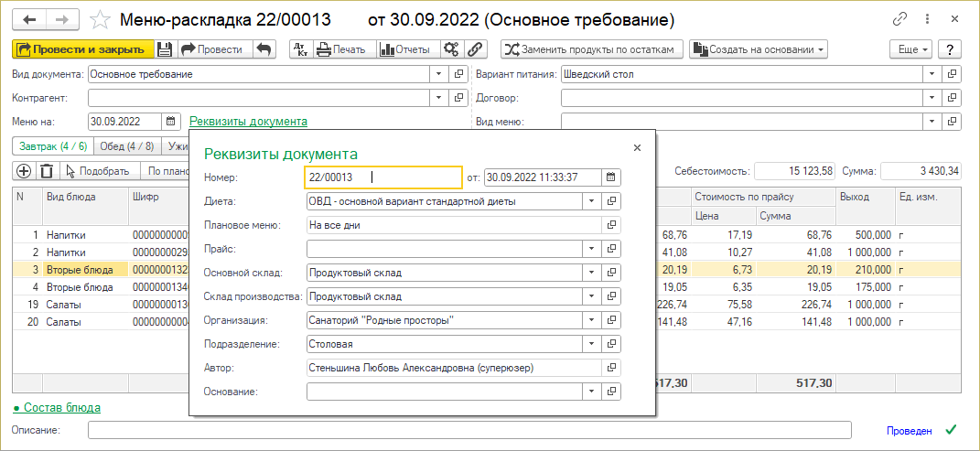Image resolution: width=980 pixels, height=451 pixels.
Task: Go forward with the right arrow button
Action: pyautogui.click(x=62, y=20)
